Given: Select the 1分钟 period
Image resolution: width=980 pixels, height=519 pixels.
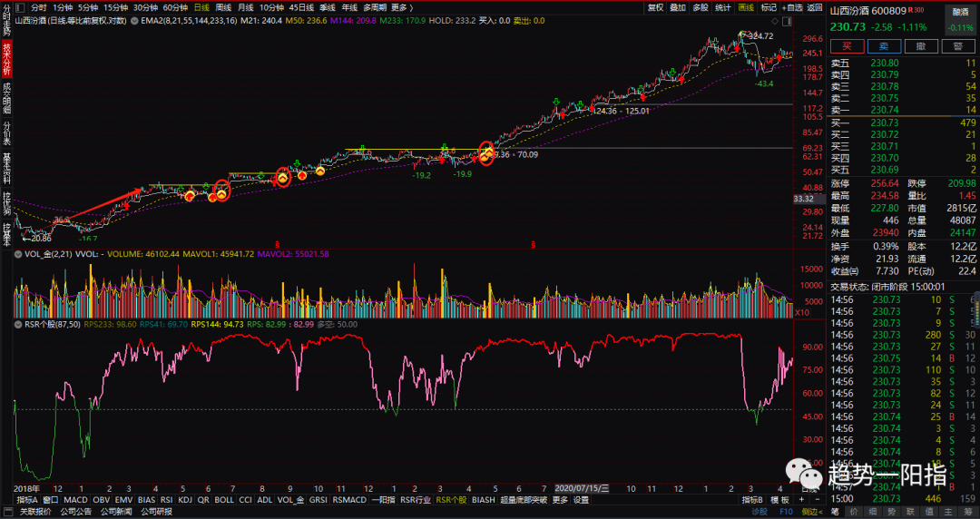Looking at the screenshot, I should pyautogui.click(x=63, y=7).
